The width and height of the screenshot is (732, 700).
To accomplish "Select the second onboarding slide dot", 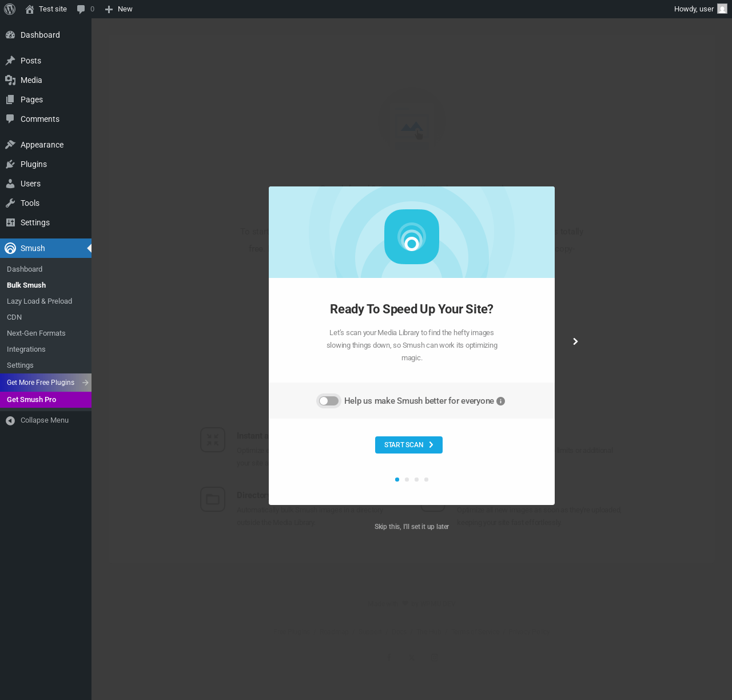I will tap(407, 479).
